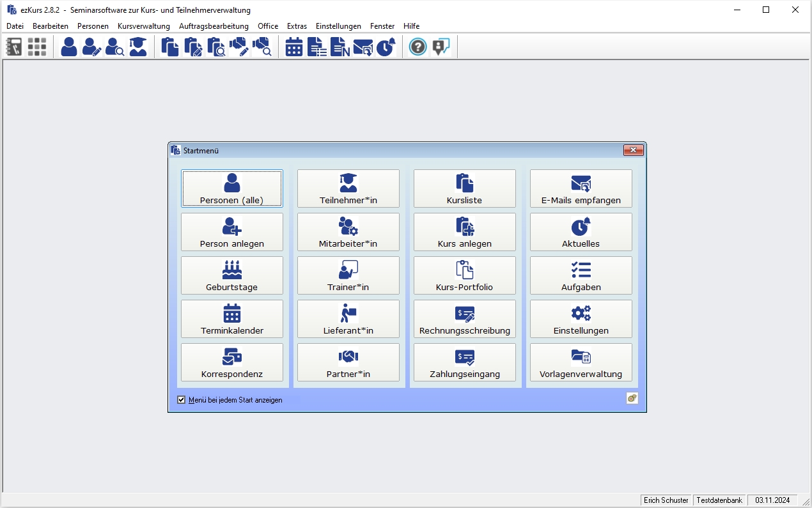Image resolution: width=812 pixels, height=508 pixels.
Task: Open Rechnungsschreibung from the Startmenü
Action: click(x=465, y=319)
